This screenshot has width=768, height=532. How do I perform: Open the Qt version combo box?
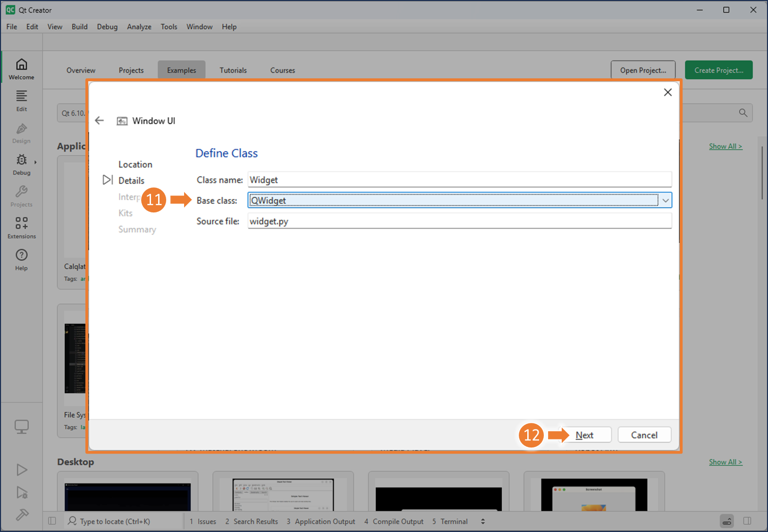(72, 113)
